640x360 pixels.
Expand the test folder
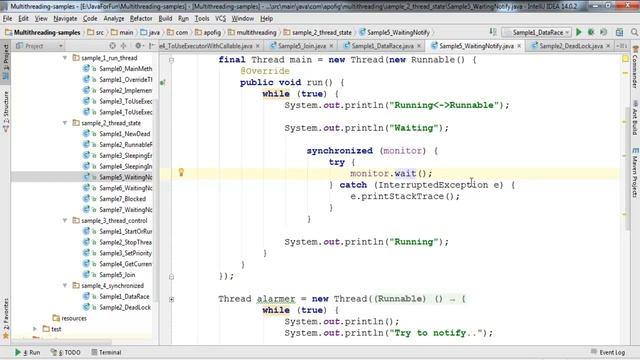pos(35,329)
